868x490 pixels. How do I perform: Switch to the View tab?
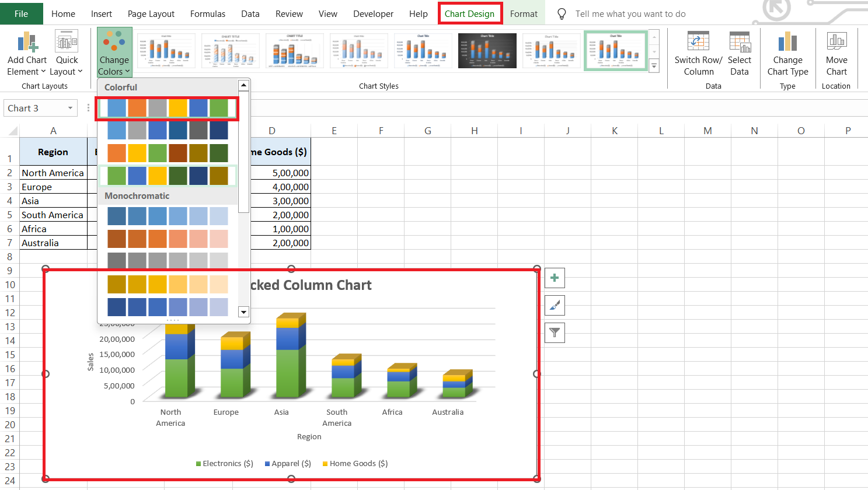point(328,13)
